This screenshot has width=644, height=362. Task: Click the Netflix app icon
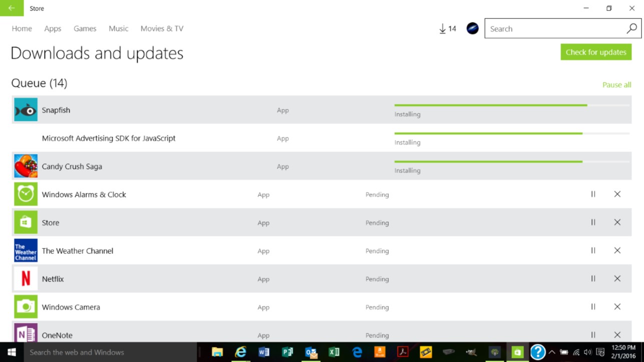[x=26, y=278]
